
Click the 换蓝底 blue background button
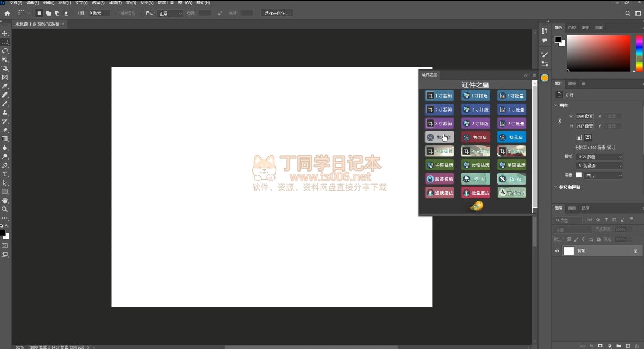(511, 138)
